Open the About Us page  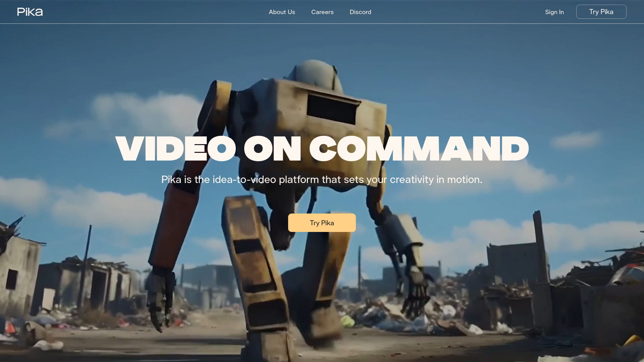coord(282,12)
